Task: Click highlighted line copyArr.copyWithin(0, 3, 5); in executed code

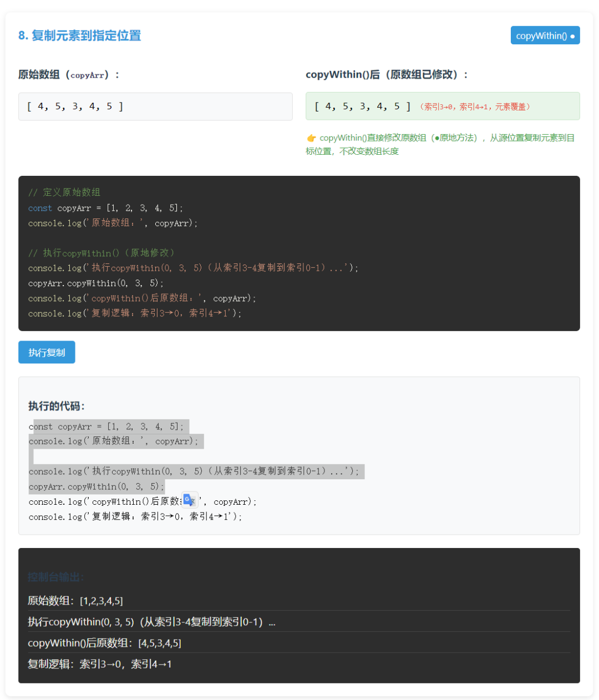Action: tap(97, 486)
